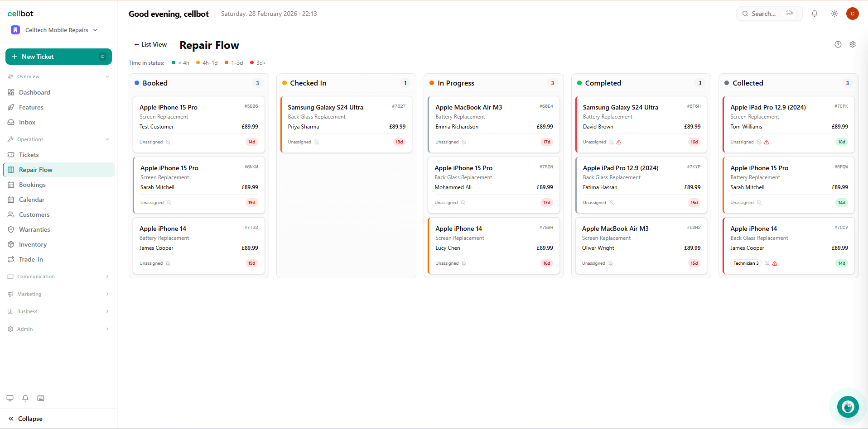868x429 pixels.
Task: Click 18d time badge on Priya Sharma ticket
Action: [399, 142]
